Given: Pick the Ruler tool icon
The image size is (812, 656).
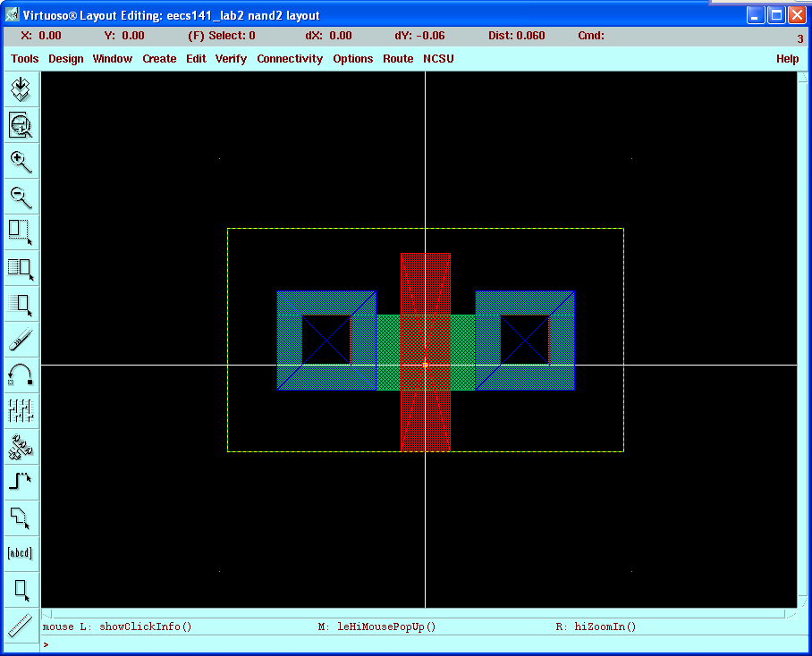Looking at the screenshot, I should (x=21, y=625).
